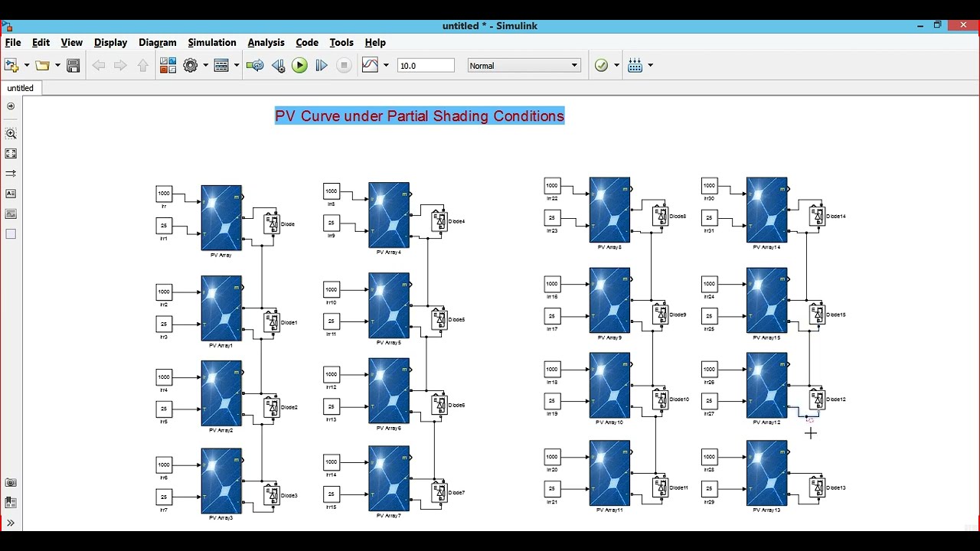Open the File menu

[x=13, y=43]
